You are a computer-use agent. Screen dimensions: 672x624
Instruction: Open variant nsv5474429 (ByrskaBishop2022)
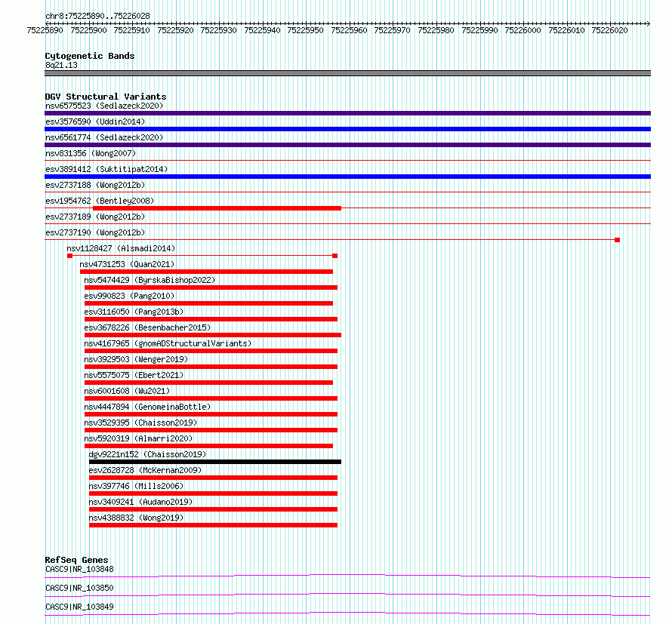click(x=150, y=280)
